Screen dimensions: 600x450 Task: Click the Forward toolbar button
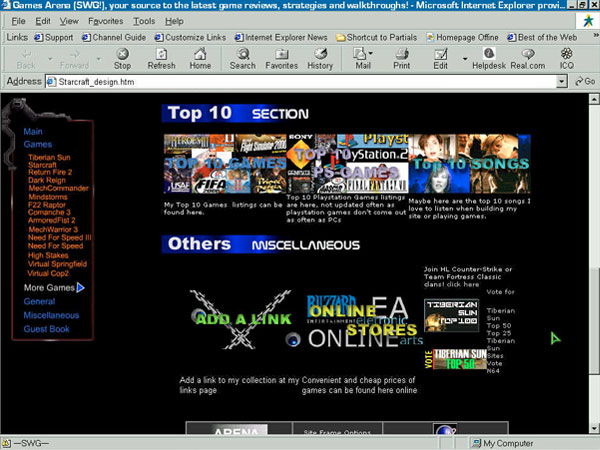point(74,59)
